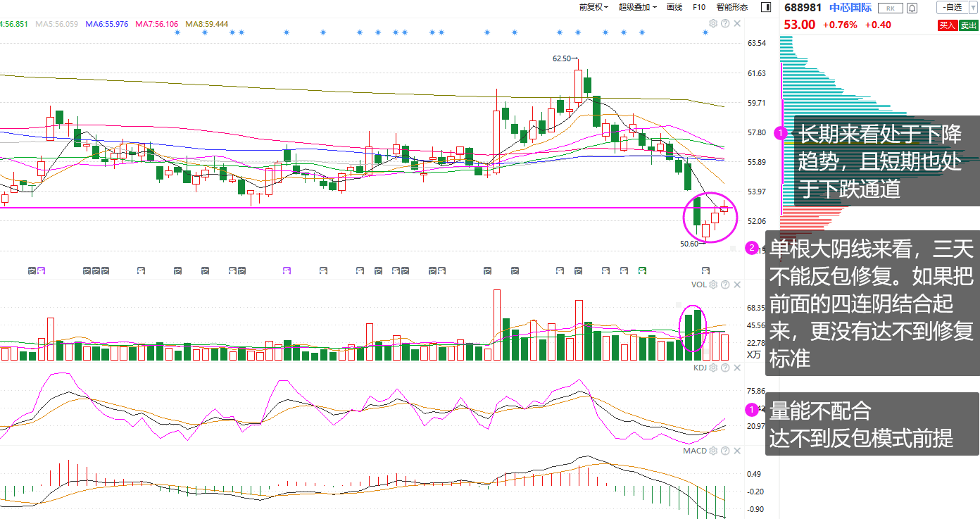
Task: Click the 75.86 KDJ axis value
Action: [x=756, y=391]
